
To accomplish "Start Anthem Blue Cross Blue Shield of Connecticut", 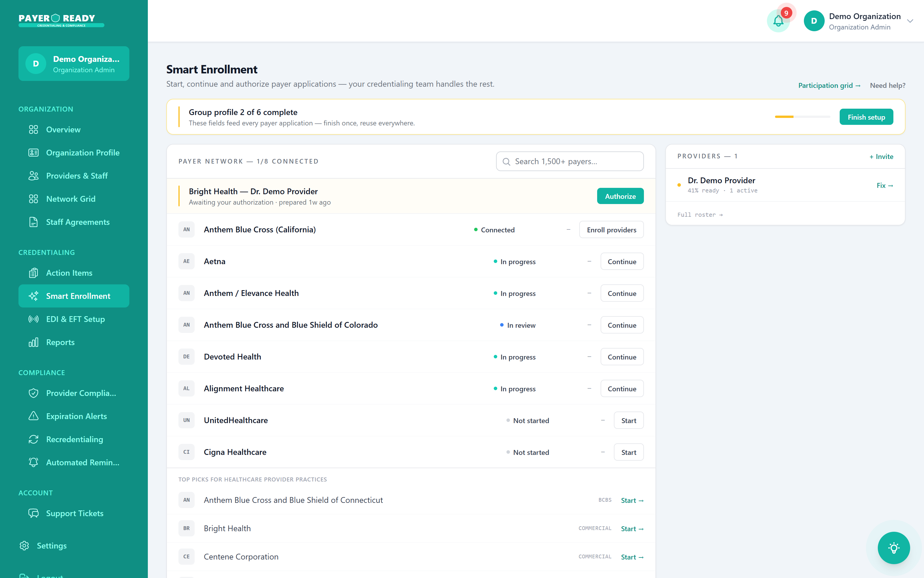I will (632, 500).
